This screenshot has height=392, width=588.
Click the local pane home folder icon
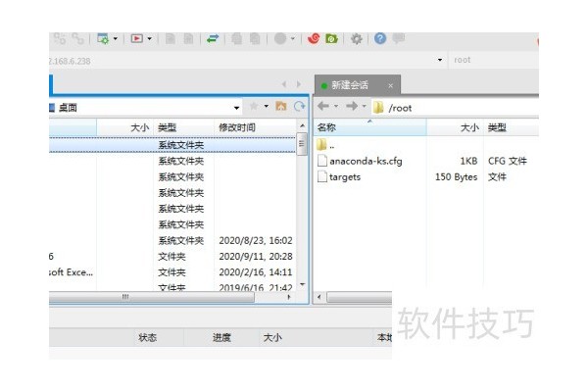pos(281,107)
